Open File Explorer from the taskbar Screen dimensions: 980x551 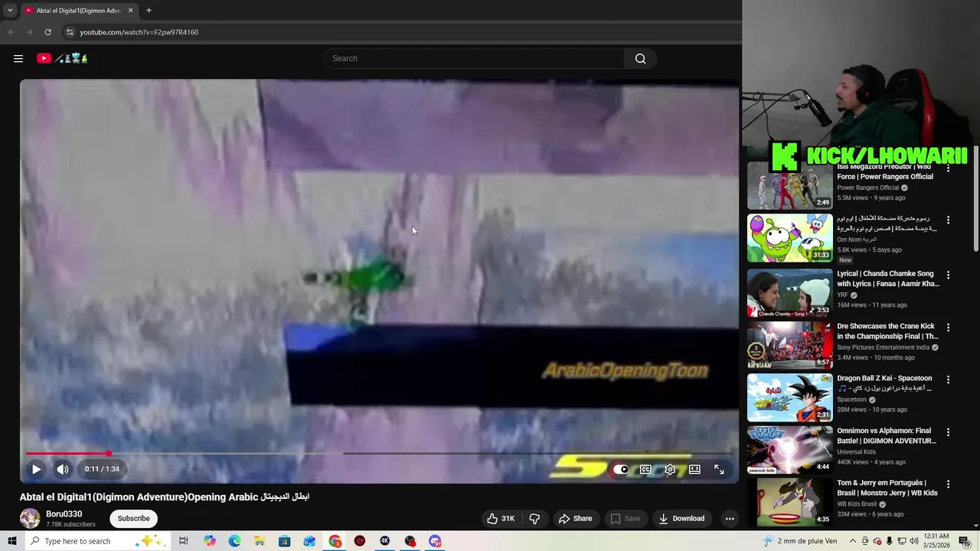260,541
